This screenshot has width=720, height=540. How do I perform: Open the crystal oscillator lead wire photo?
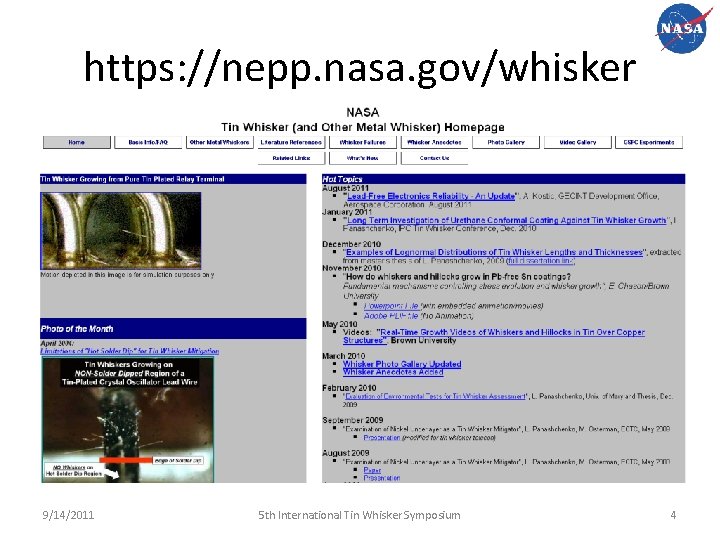128,420
